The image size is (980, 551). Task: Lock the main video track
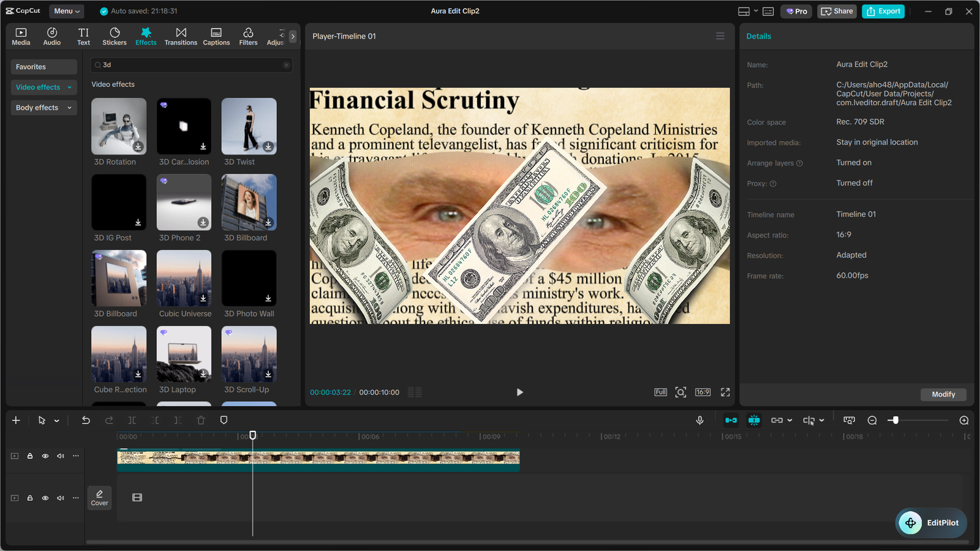[x=30, y=456]
